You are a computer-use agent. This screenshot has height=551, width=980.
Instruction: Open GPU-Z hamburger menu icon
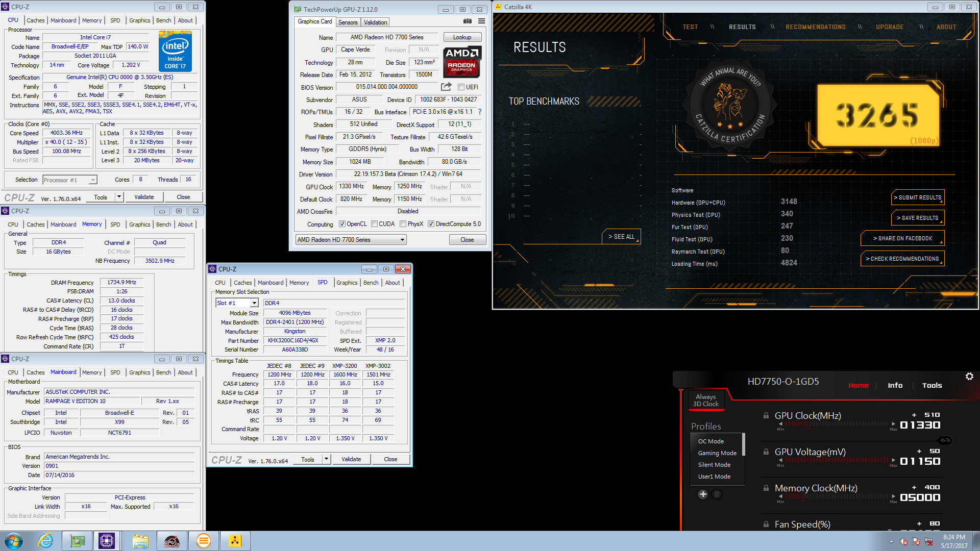tap(481, 21)
